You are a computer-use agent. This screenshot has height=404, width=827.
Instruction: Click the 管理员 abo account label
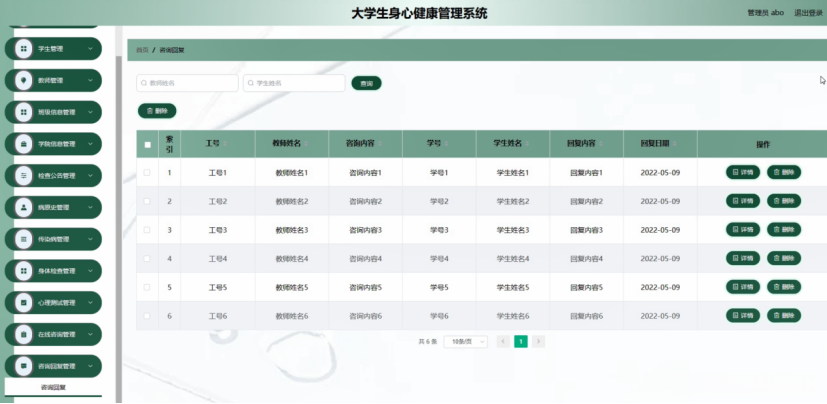coord(765,13)
